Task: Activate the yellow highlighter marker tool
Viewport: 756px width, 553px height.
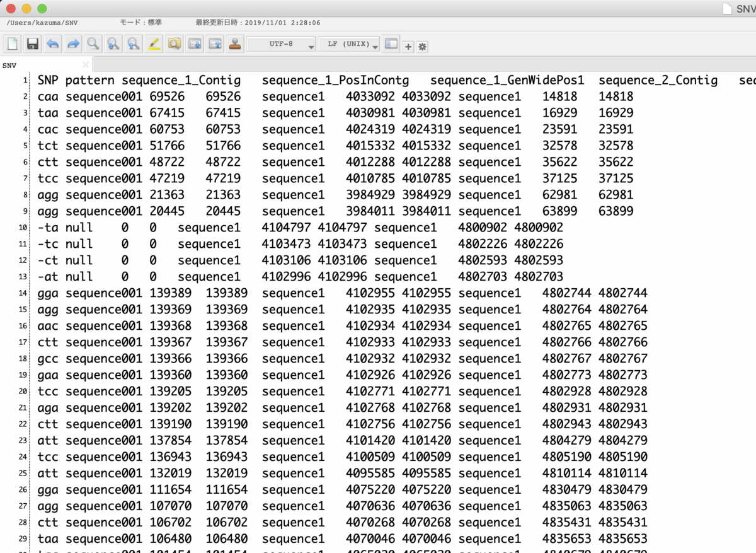Action: (x=154, y=44)
